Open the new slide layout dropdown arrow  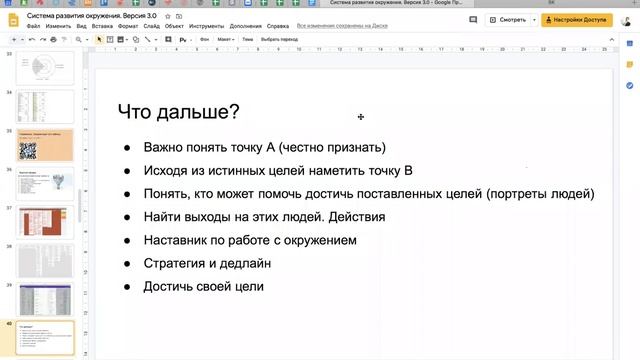[22, 40]
